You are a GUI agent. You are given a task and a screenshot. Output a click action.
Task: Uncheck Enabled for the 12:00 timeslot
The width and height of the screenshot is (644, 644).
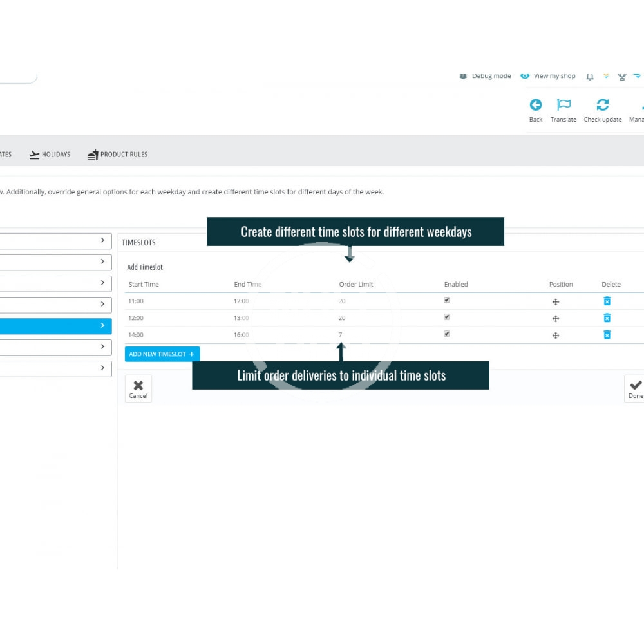click(447, 317)
